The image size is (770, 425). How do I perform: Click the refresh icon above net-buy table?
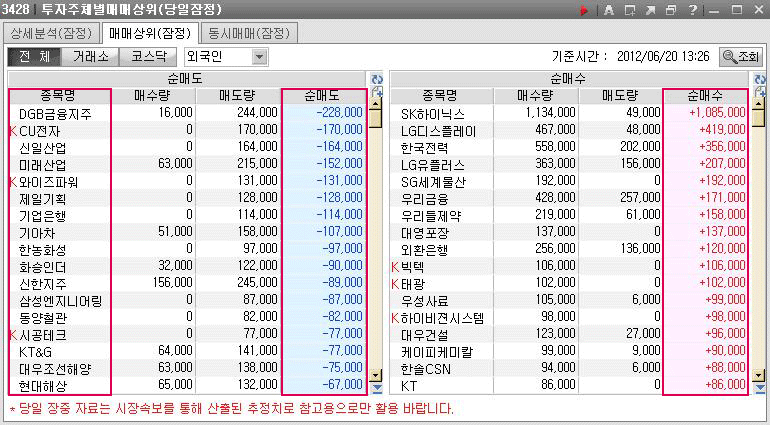[760, 79]
